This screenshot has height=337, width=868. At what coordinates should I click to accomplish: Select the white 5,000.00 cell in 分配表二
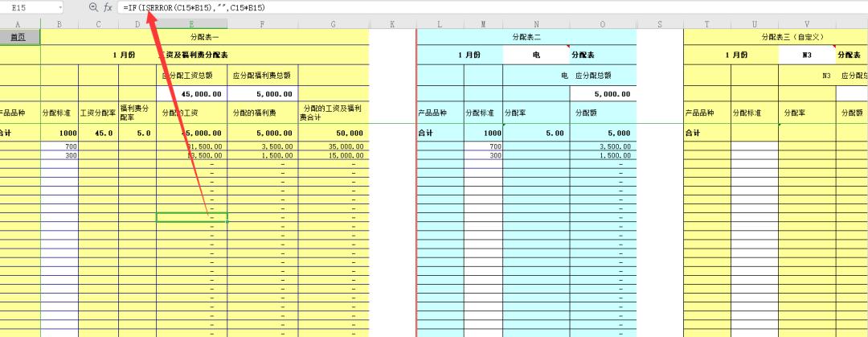click(x=603, y=93)
